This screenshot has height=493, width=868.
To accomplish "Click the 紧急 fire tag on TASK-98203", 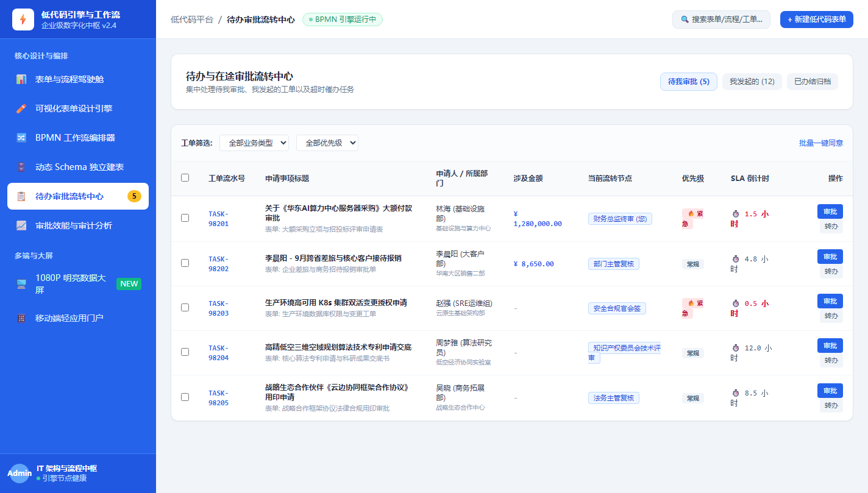I will (692, 308).
